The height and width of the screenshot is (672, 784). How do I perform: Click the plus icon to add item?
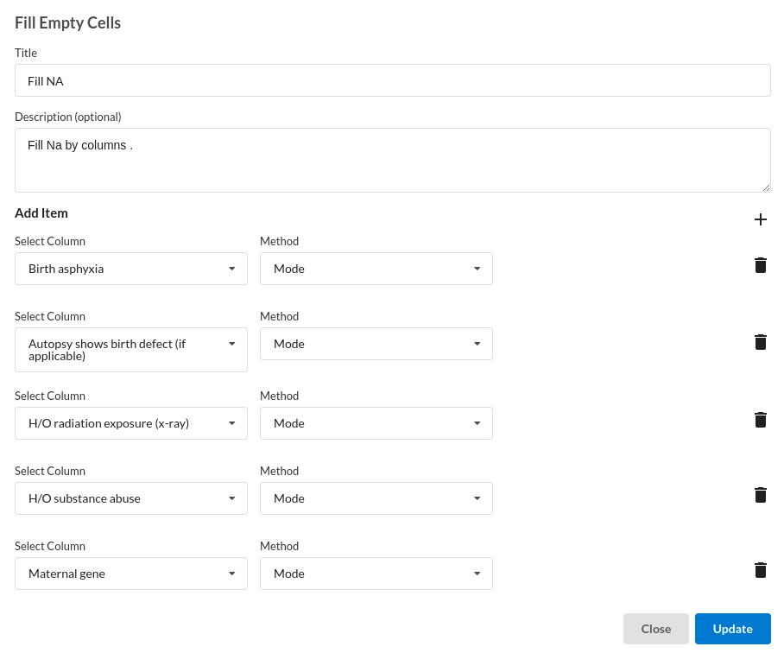[760, 219]
